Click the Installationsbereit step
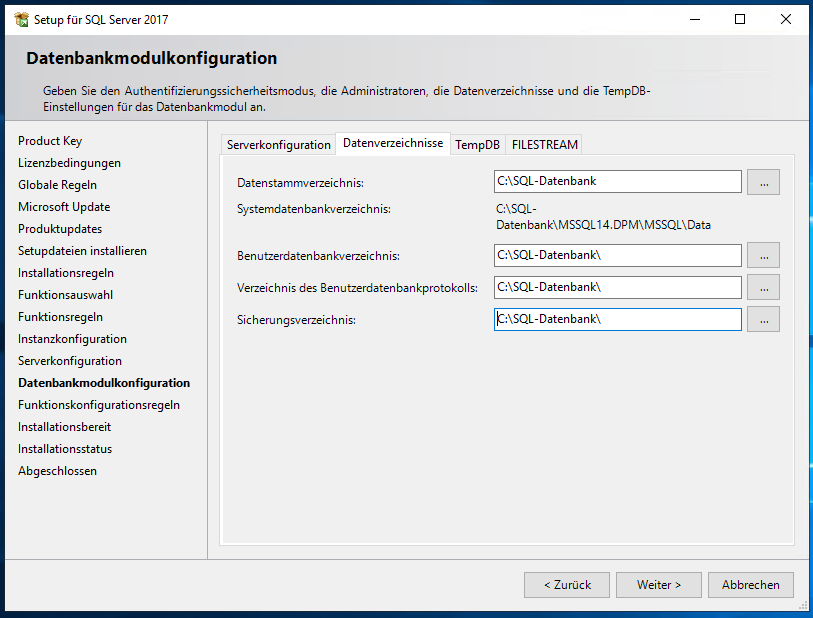Viewport: 813px width, 618px height. coord(65,427)
